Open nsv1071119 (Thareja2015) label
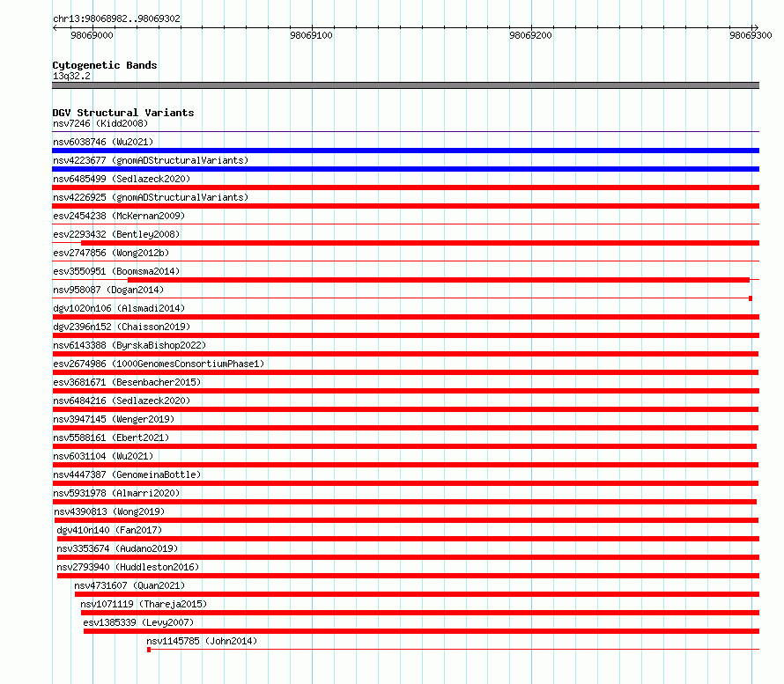The width and height of the screenshot is (784, 684). (144, 604)
